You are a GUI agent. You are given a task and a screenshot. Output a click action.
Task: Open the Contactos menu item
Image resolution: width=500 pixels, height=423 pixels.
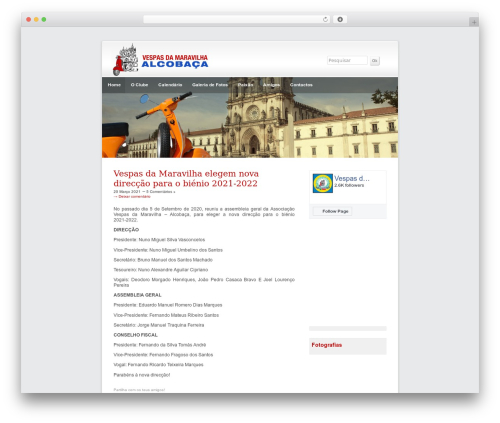301,85
